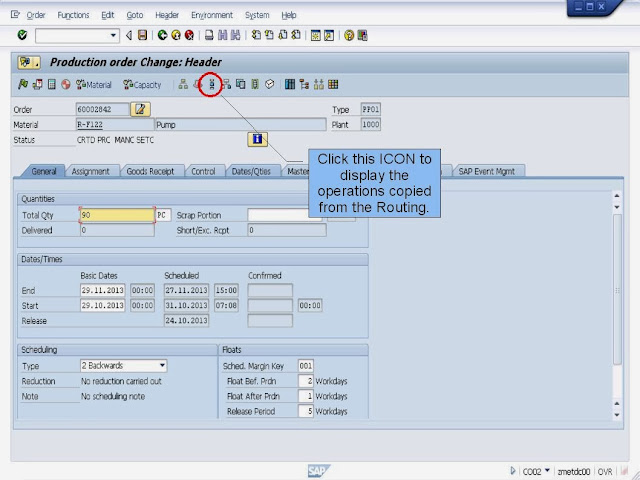The image size is (640, 480).
Task: Click the Scrap Portion input field
Action: [284, 215]
